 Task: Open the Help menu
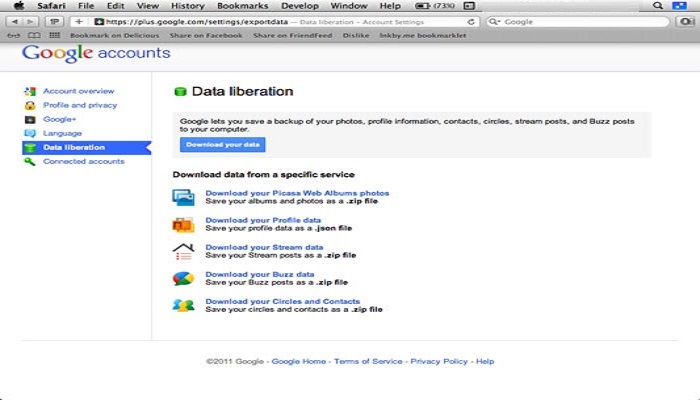(390, 6)
